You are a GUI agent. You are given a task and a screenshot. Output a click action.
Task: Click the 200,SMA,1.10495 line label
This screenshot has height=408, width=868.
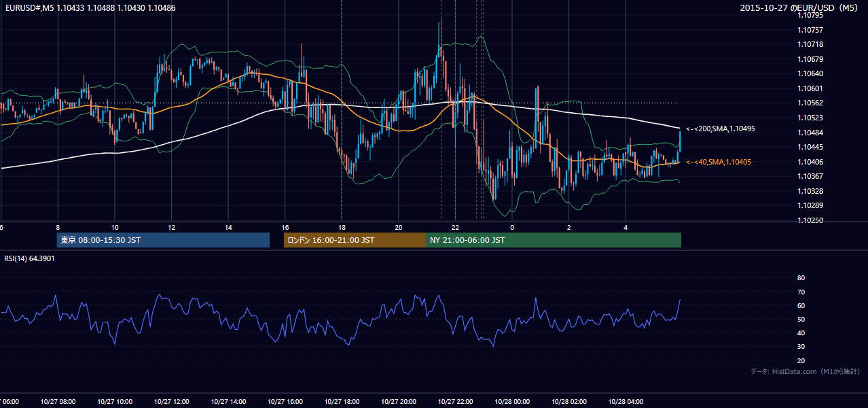pos(720,129)
